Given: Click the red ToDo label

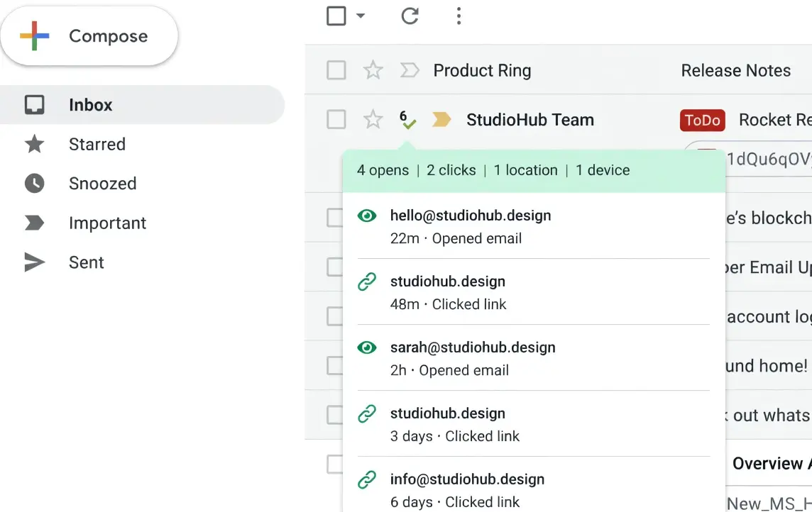Looking at the screenshot, I should 702,120.
